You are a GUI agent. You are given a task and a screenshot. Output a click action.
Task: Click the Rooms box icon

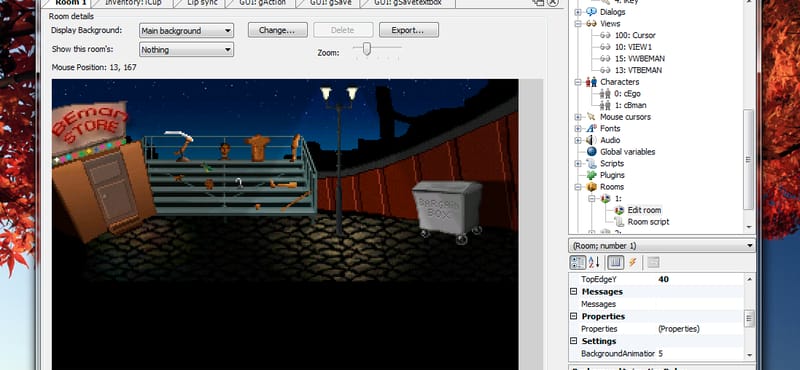click(x=591, y=187)
